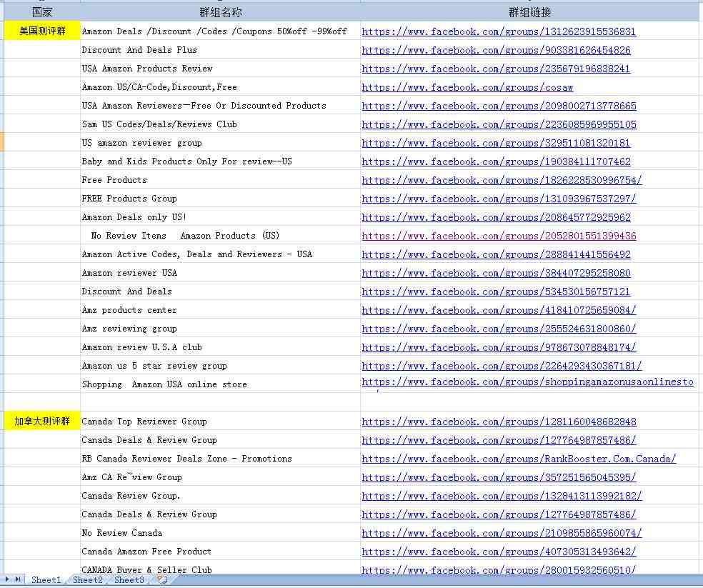Select the 'FREE Products Group' cell
The height and width of the screenshot is (588, 703).
[x=220, y=198]
